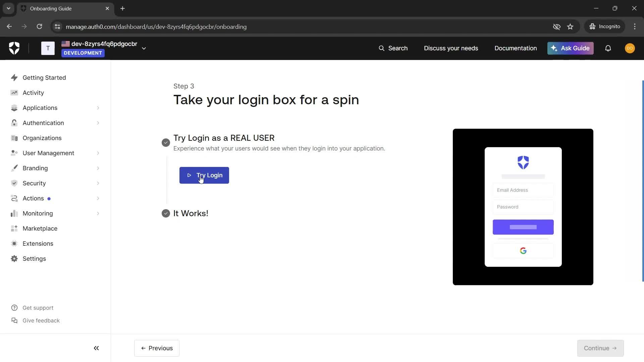Expand the Applications submenu arrow

click(98, 108)
